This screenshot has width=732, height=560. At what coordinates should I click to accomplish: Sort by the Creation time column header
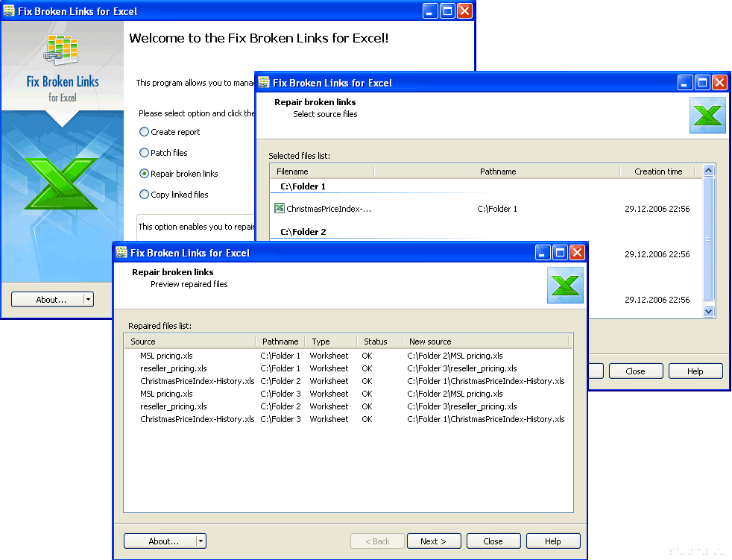[x=658, y=172]
